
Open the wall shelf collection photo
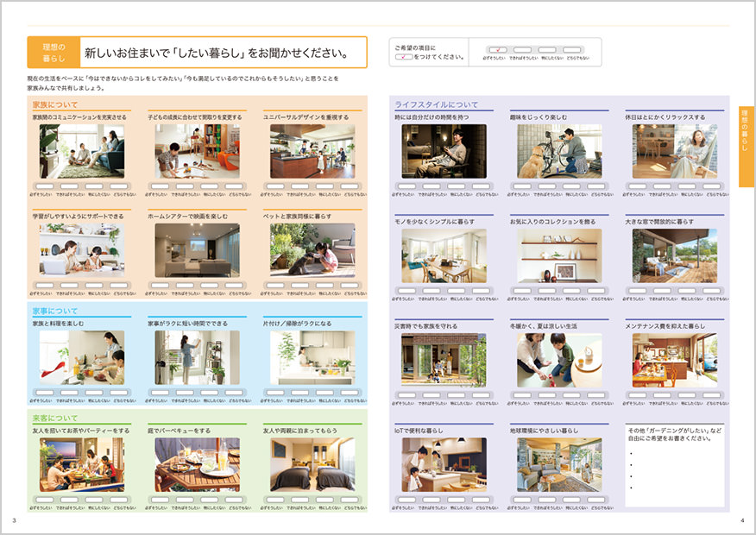coord(559,255)
